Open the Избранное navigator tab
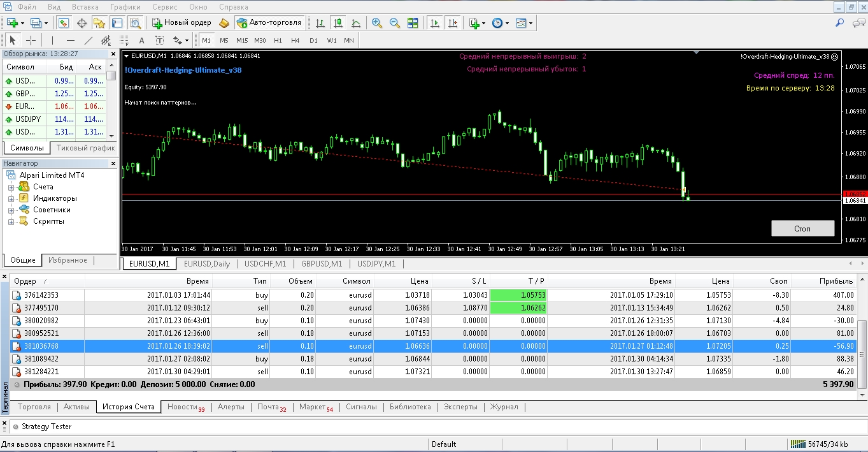The width and height of the screenshot is (868, 452). tap(68, 260)
